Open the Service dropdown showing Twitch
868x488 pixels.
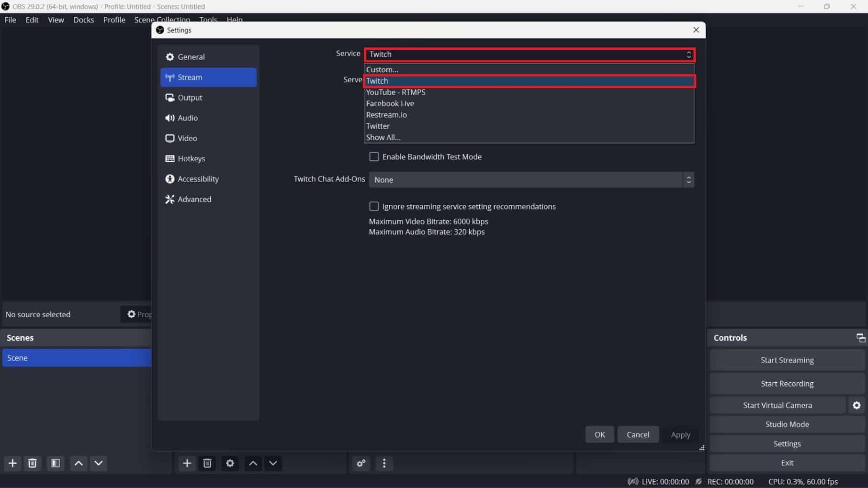pos(529,55)
